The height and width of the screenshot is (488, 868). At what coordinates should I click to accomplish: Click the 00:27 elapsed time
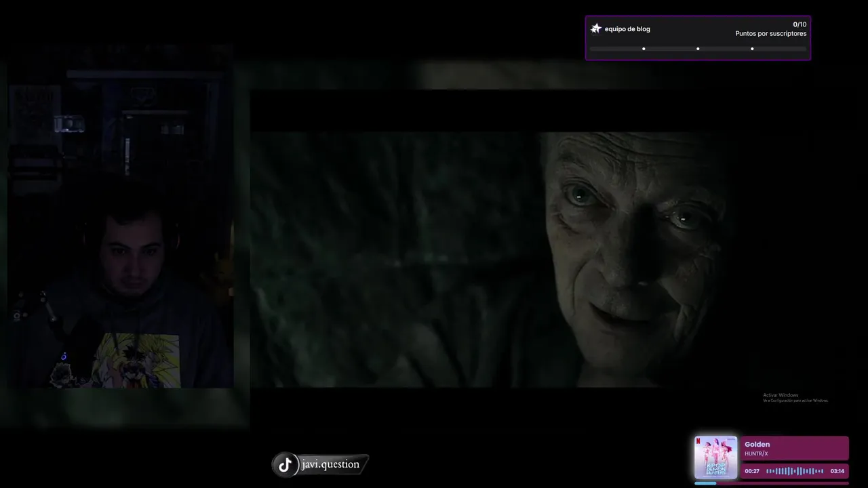coord(752,471)
